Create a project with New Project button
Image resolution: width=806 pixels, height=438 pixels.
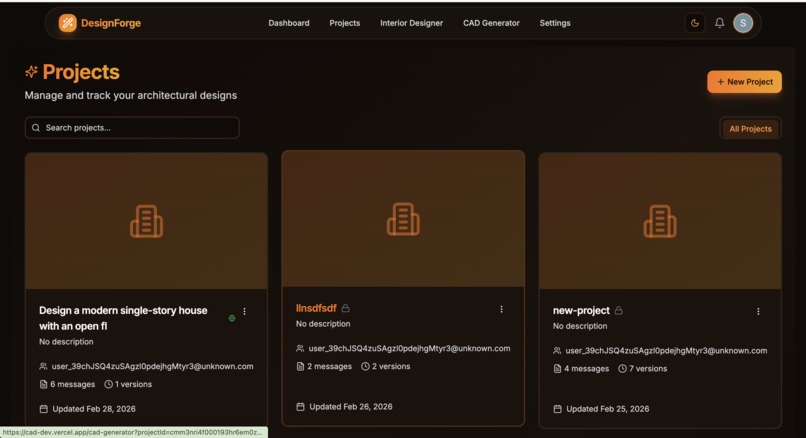tap(744, 82)
